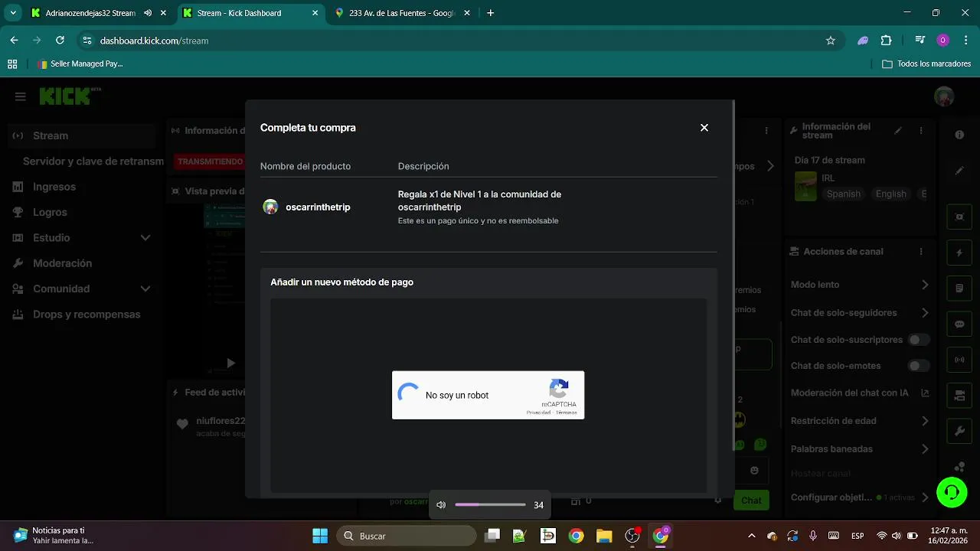Screen dimensions: 980x551
Task: Go back with the browser back arrow
Action: click(14, 41)
